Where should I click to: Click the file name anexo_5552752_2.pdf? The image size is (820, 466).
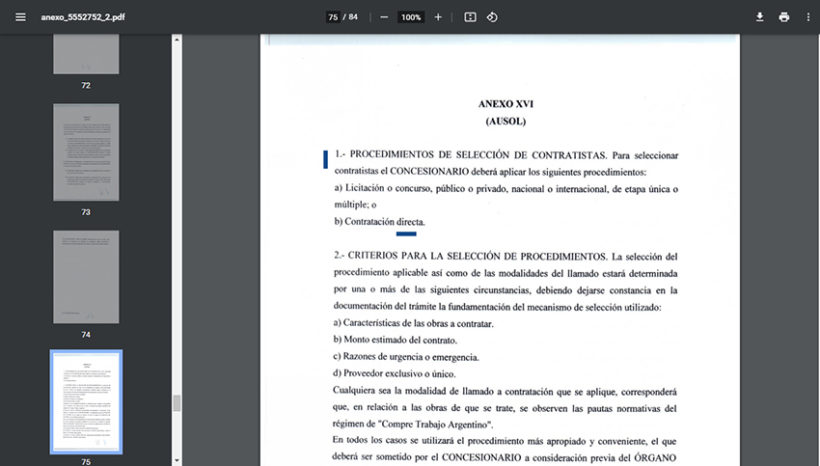(x=83, y=17)
